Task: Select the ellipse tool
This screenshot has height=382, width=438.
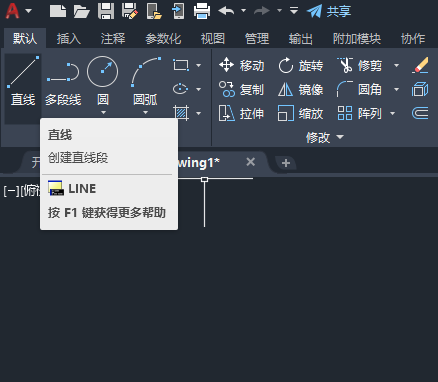Action: coord(180,89)
